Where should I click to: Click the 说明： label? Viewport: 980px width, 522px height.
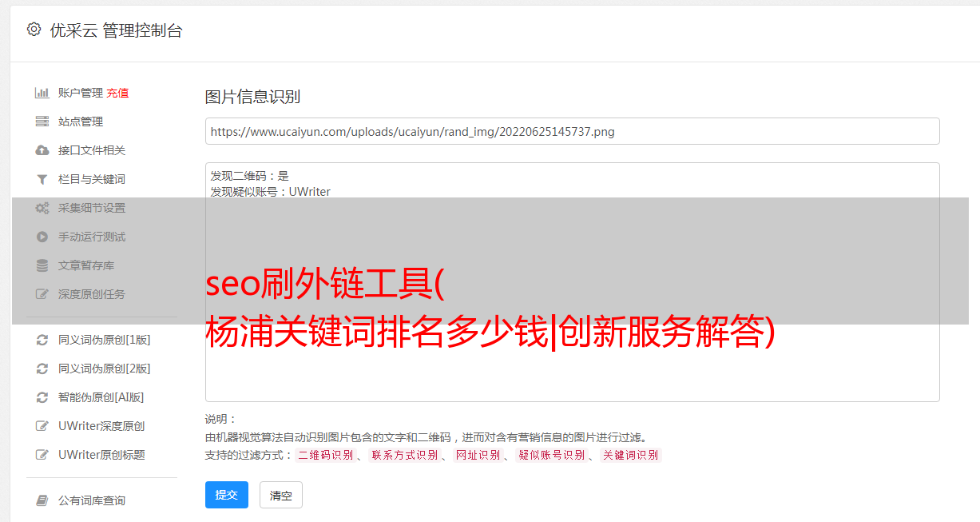[221, 419]
